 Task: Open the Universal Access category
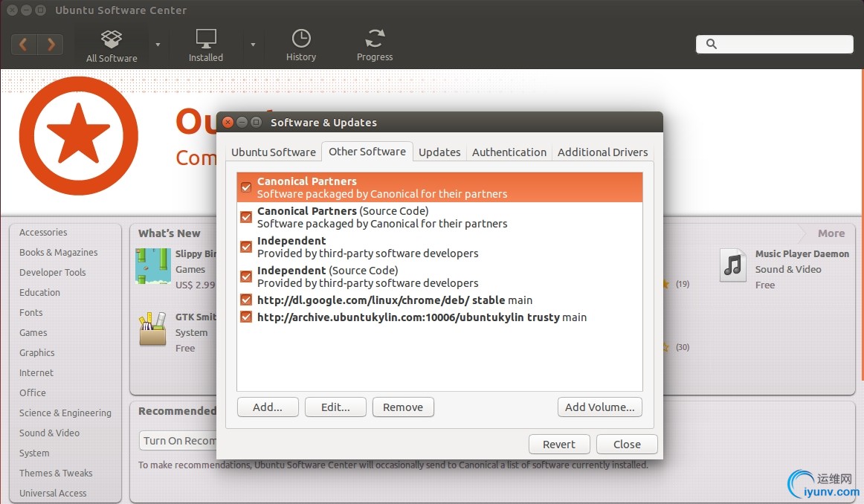click(53, 494)
